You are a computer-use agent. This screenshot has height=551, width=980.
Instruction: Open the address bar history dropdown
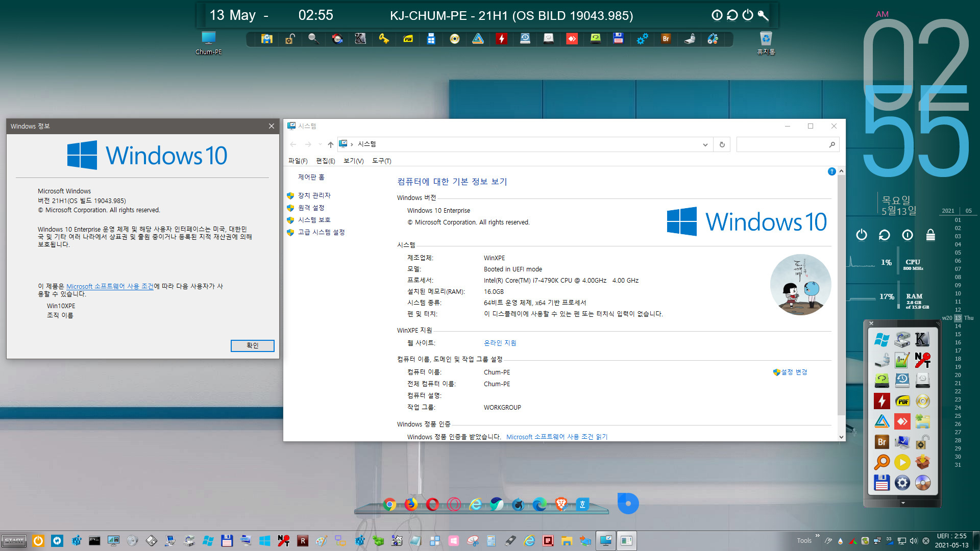[x=705, y=144]
